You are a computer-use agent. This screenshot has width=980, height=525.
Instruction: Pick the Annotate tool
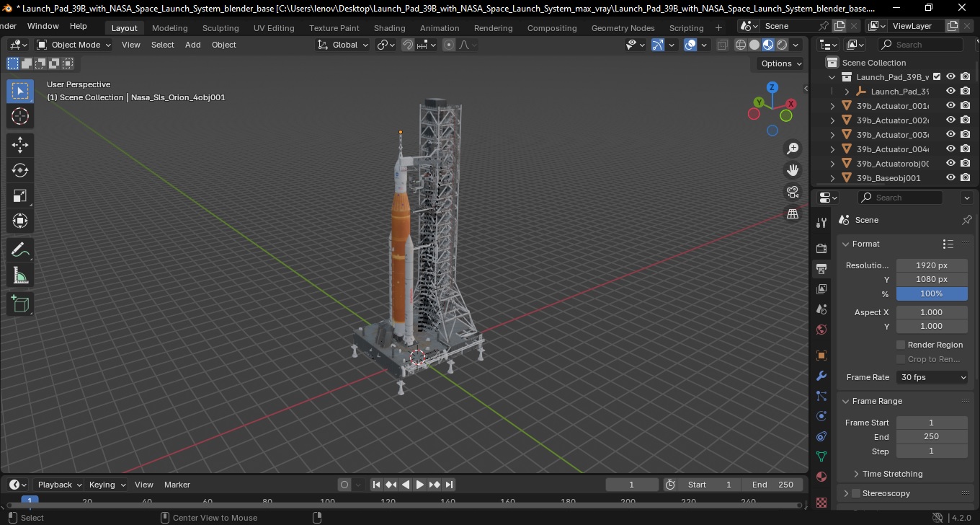click(x=20, y=250)
